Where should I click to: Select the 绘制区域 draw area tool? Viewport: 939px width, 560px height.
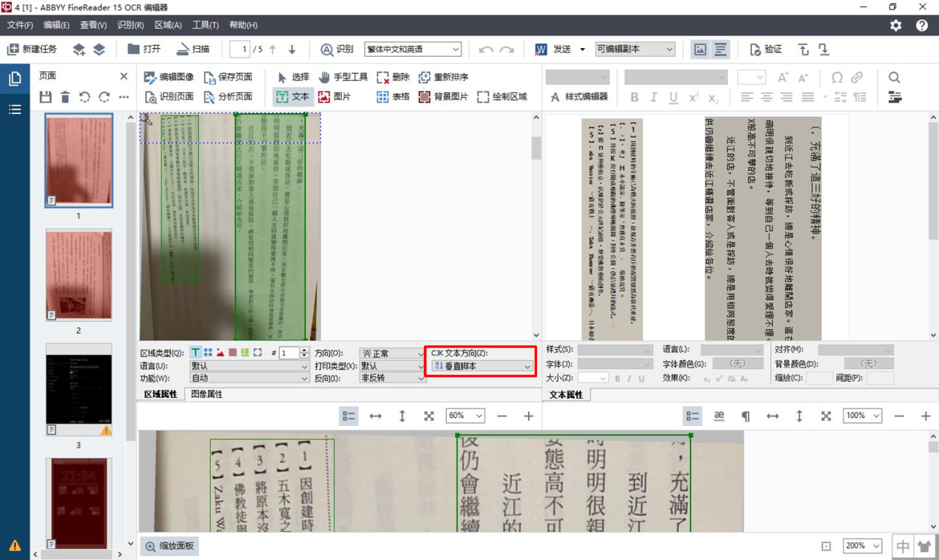point(502,96)
